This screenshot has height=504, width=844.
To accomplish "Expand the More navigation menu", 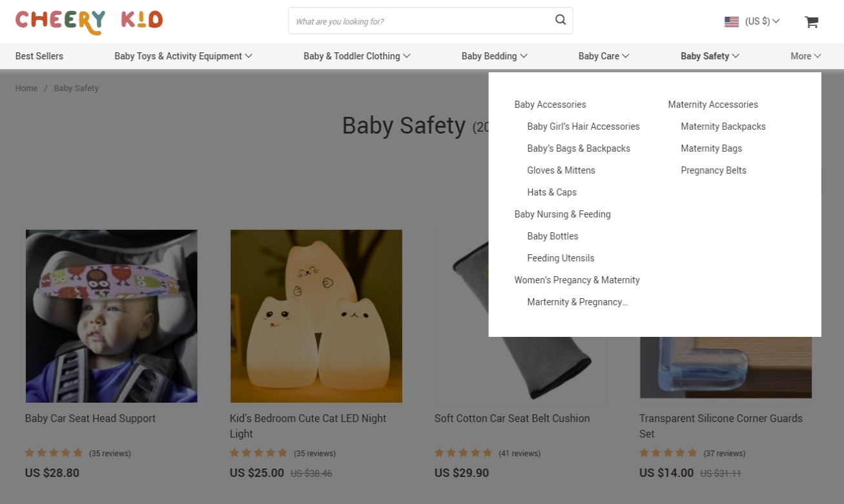I will [x=805, y=56].
